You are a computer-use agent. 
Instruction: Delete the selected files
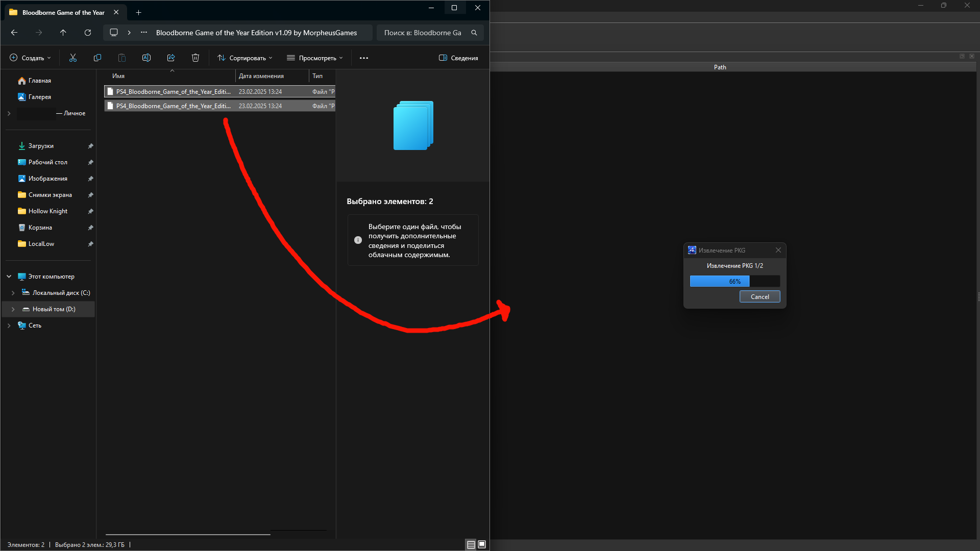tap(195, 58)
